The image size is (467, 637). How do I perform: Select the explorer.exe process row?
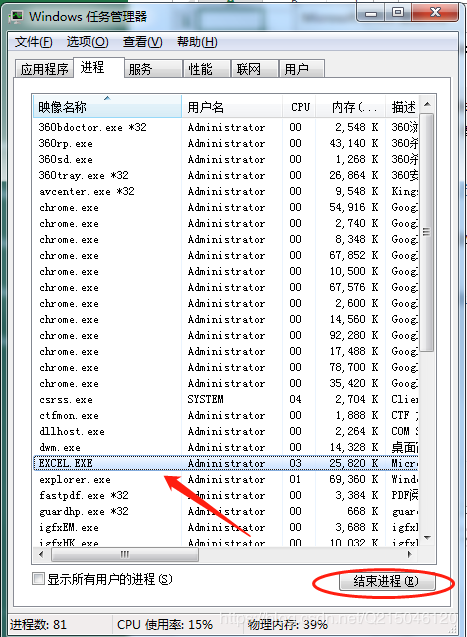(x=226, y=479)
